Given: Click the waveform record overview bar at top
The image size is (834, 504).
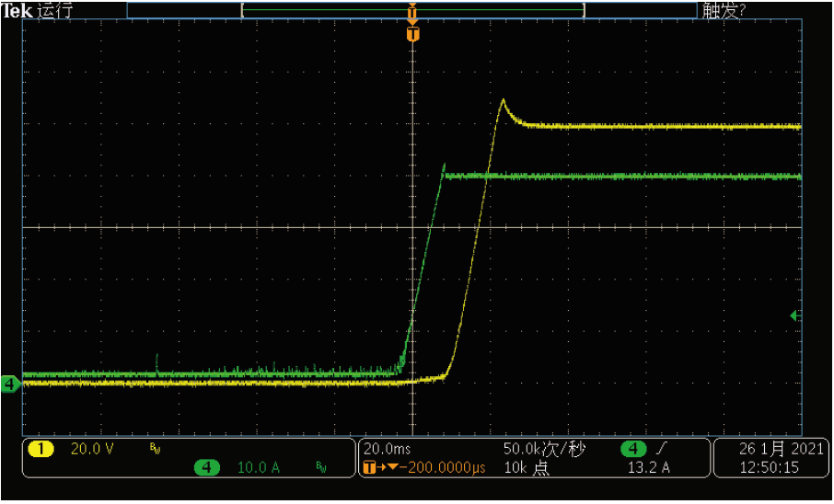Looking at the screenshot, I should (411, 10).
